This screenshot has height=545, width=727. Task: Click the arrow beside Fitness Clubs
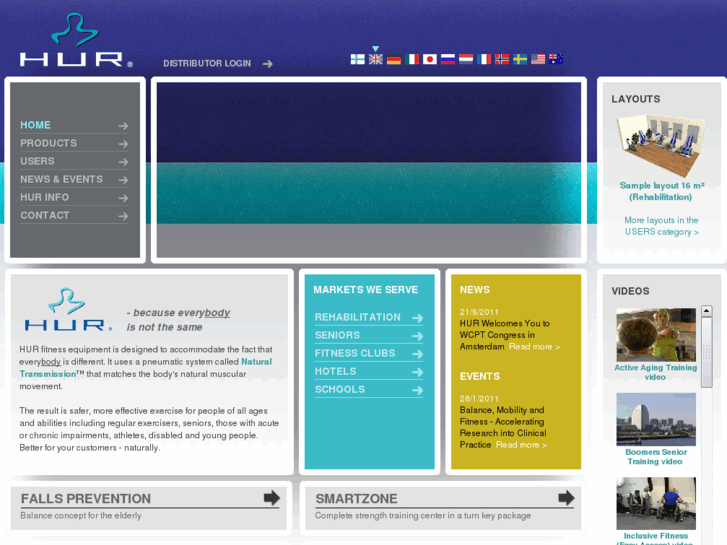(417, 354)
